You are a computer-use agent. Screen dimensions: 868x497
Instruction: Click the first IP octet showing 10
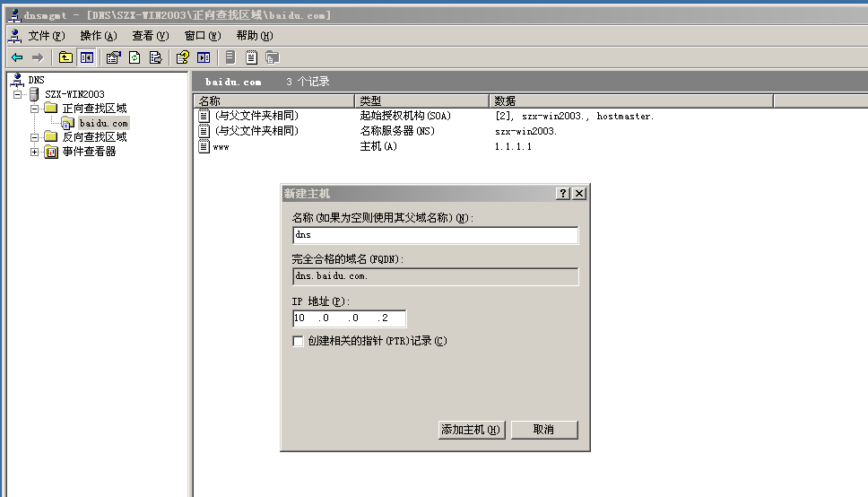[300, 318]
